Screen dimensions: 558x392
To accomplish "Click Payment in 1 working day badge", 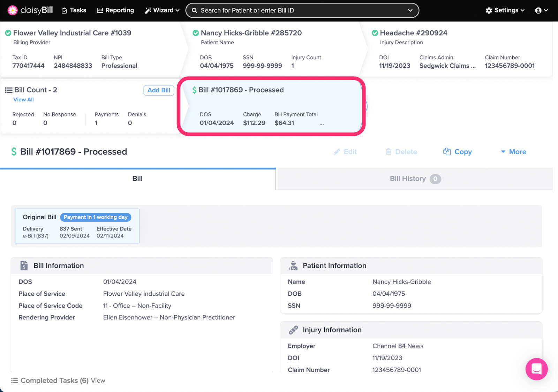I will (96, 217).
